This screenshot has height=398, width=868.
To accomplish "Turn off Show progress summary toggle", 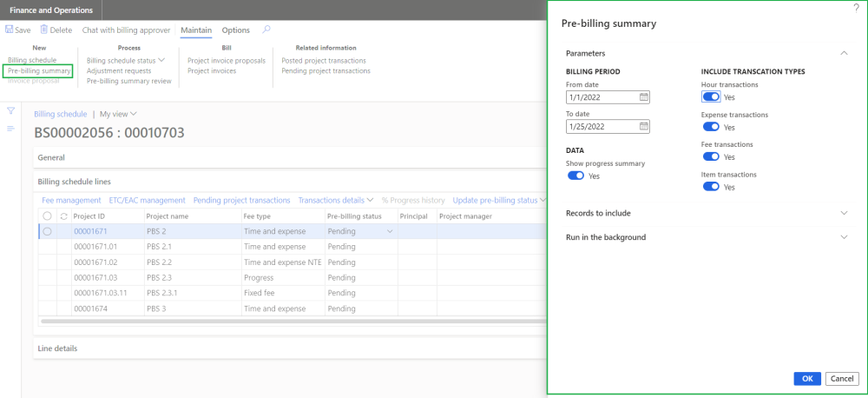I will tap(575, 176).
